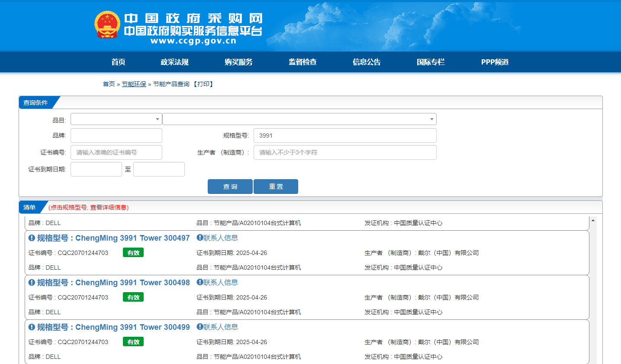Viewport: 621px width, 364px height.
Task: Click manufacturer 戴尔（中国）有限公司 in 300499 row
Action: [x=448, y=342]
